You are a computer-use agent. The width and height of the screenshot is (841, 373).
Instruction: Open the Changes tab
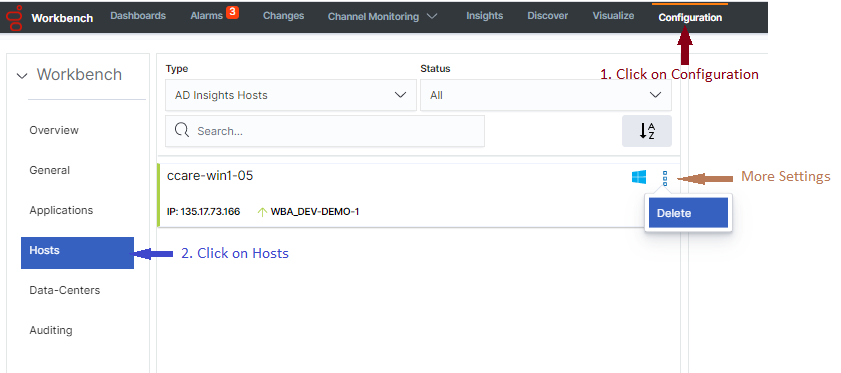click(x=283, y=16)
